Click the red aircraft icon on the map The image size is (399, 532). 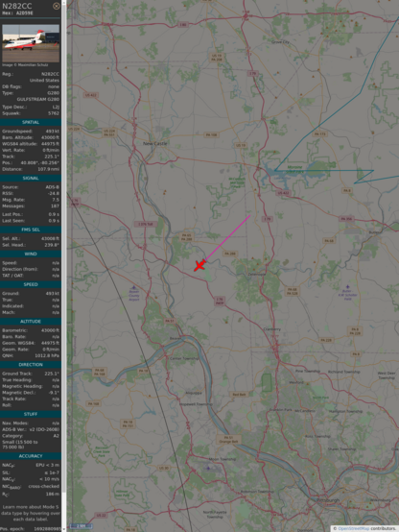(199, 265)
